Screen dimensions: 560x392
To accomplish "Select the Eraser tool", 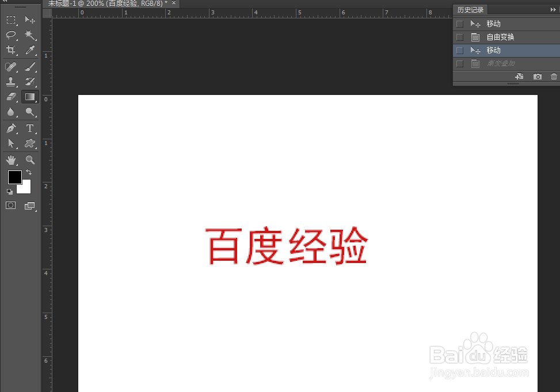I will (11, 97).
